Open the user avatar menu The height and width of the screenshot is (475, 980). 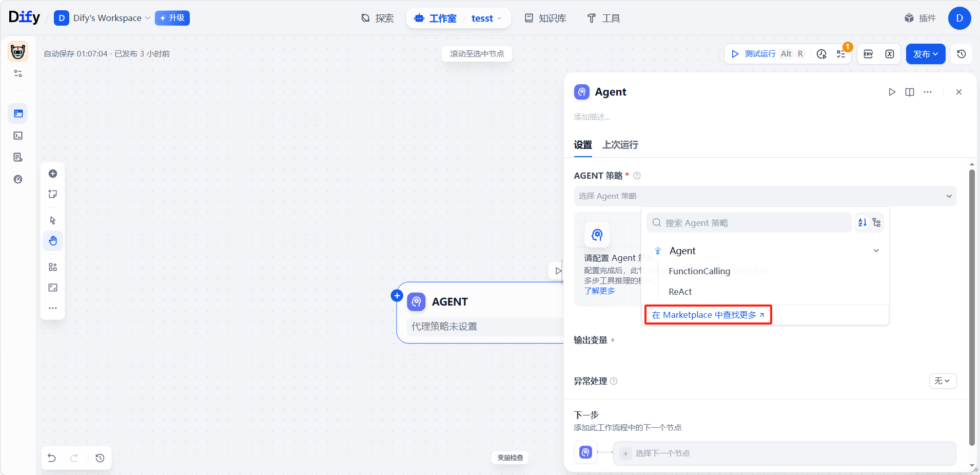[x=959, y=18]
